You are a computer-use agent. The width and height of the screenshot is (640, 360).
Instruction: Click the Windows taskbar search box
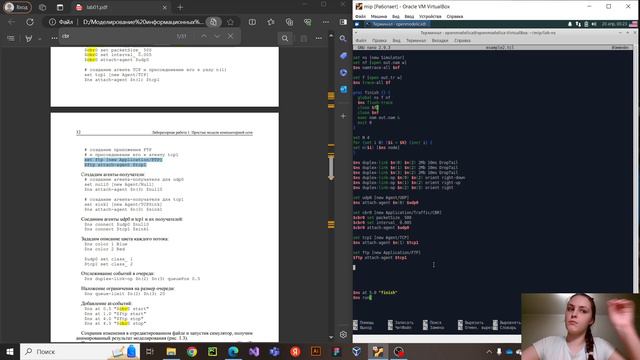click(80, 351)
